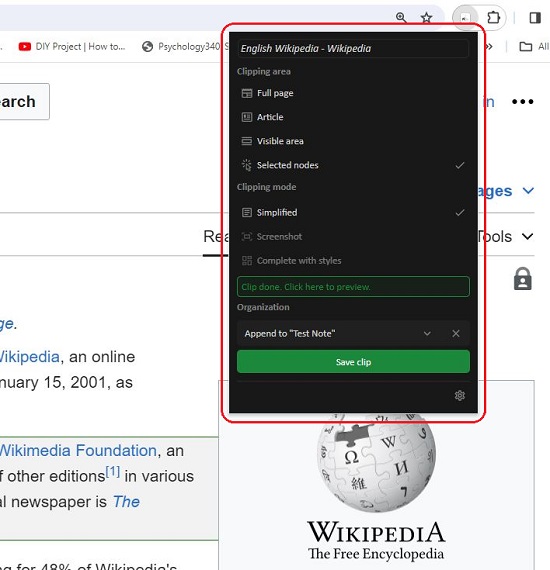The width and height of the screenshot is (550, 570).
Task: Click the Visible area icon
Action: [247, 141]
